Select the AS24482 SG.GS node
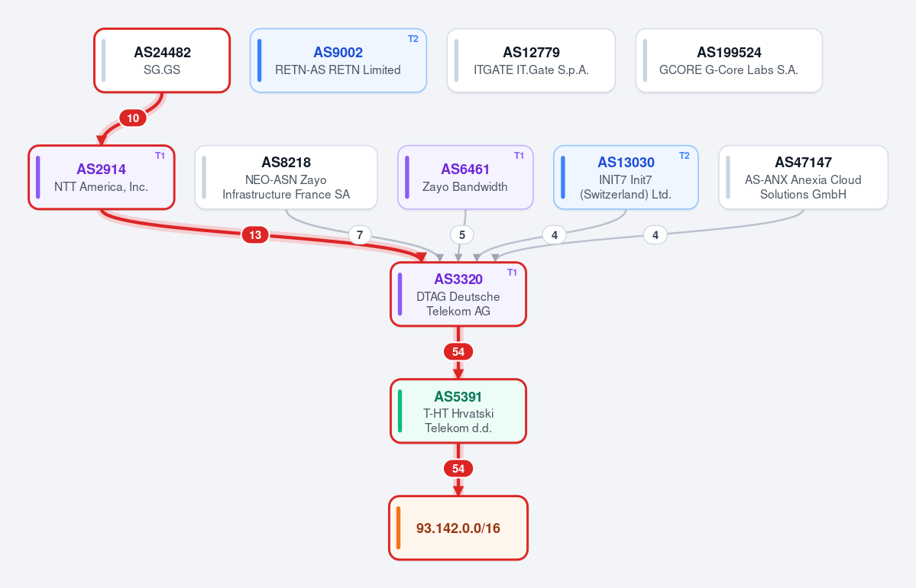Viewport: 916px width, 588px height. pos(162,61)
